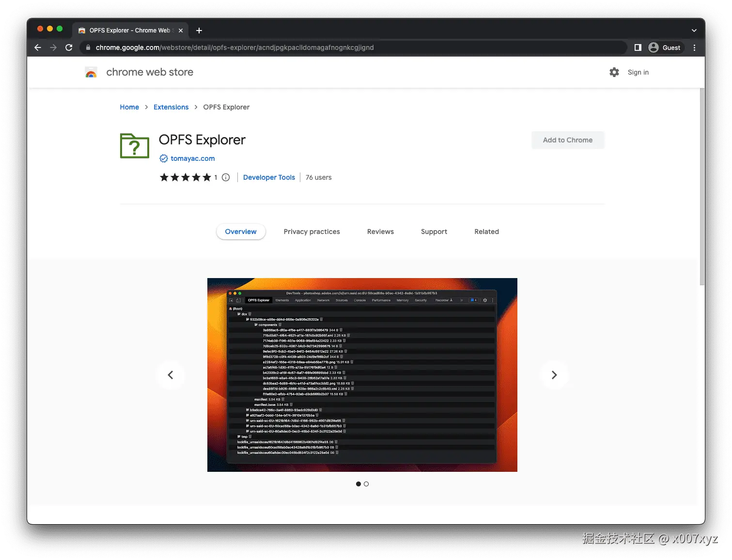This screenshot has height=560, width=732.
Task: Open the web store settings gear
Action: coord(614,72)
